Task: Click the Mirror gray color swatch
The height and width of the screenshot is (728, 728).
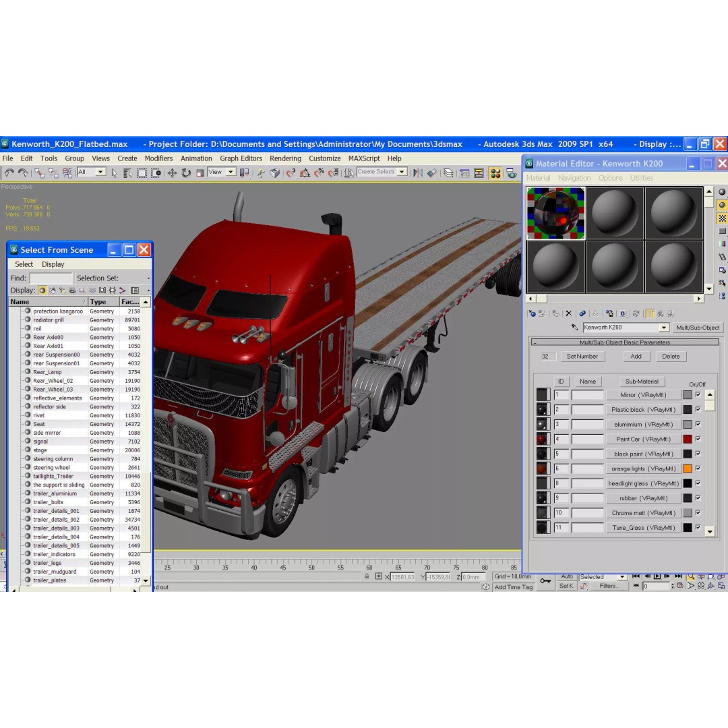Action: (x=688, y=394)
